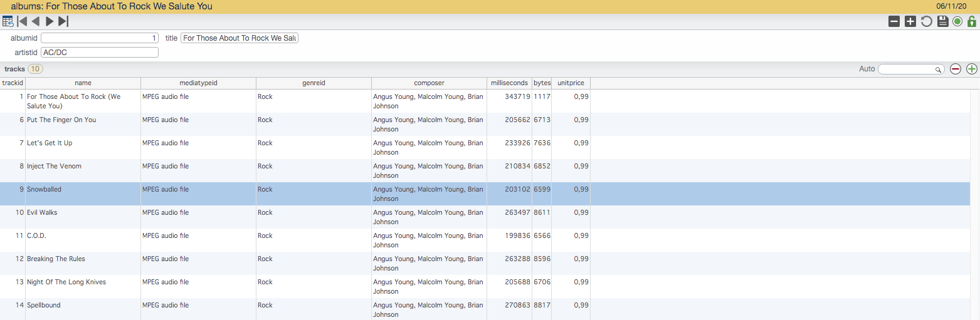The width and height of the screenshot is (980, 320).
Task: Click the magnifier in the tracks search box
Action: click(938, 70)
